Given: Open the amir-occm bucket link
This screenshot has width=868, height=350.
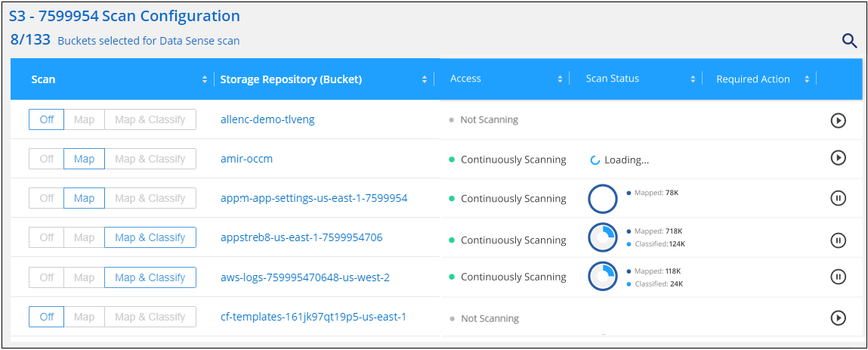Looking at the screenshot, I should coord(246,159).
